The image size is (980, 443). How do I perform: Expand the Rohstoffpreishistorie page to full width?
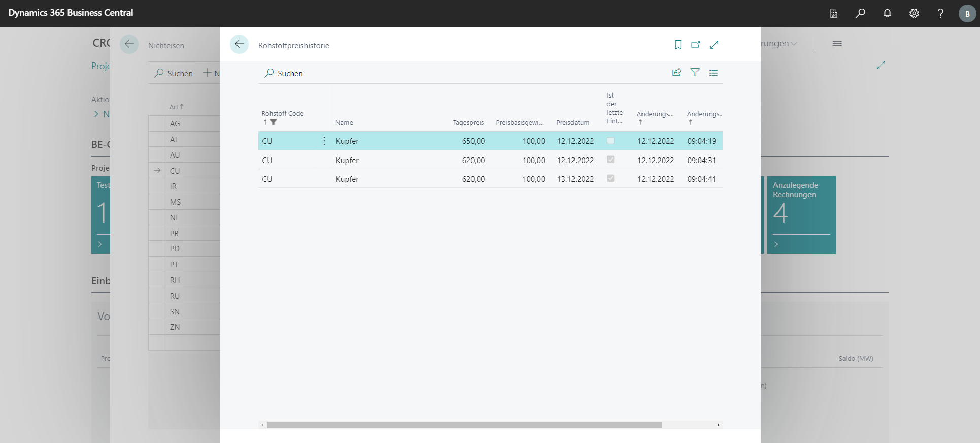tap(714, 45)
